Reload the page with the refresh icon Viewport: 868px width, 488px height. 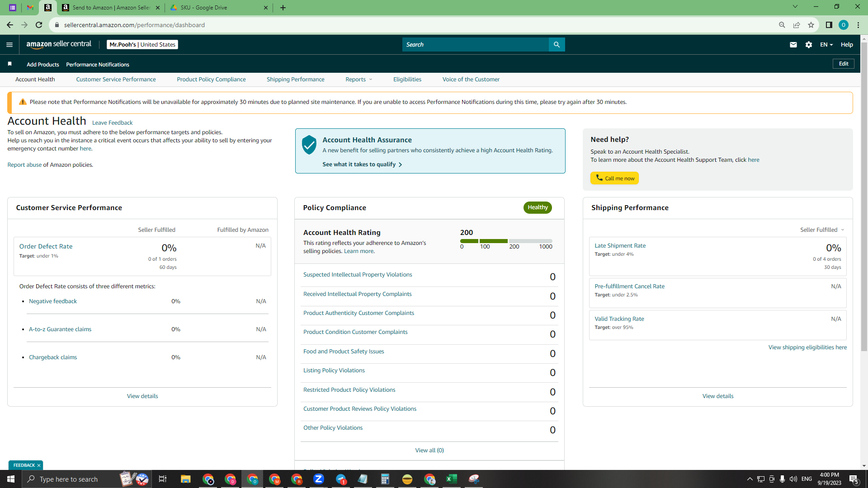39,25
